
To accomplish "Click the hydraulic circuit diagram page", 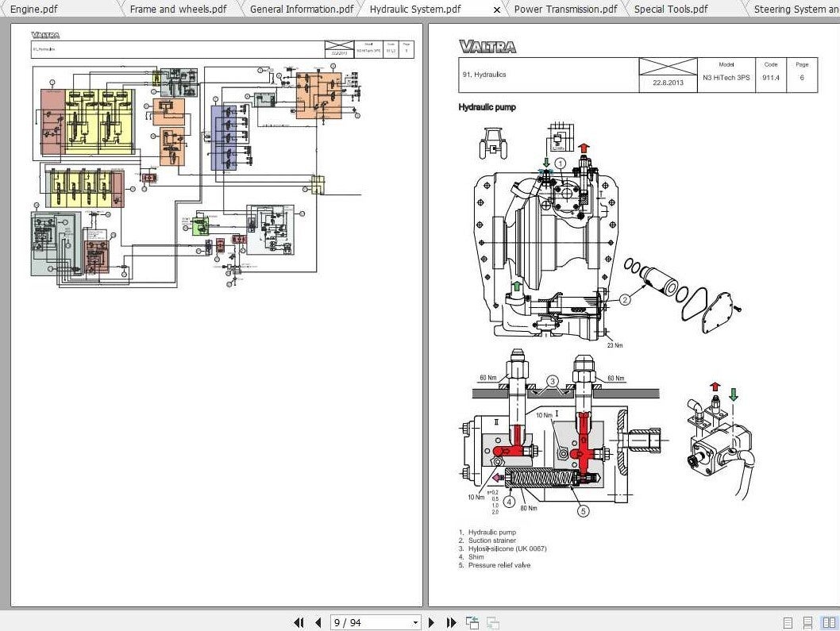I will point(217,315).
